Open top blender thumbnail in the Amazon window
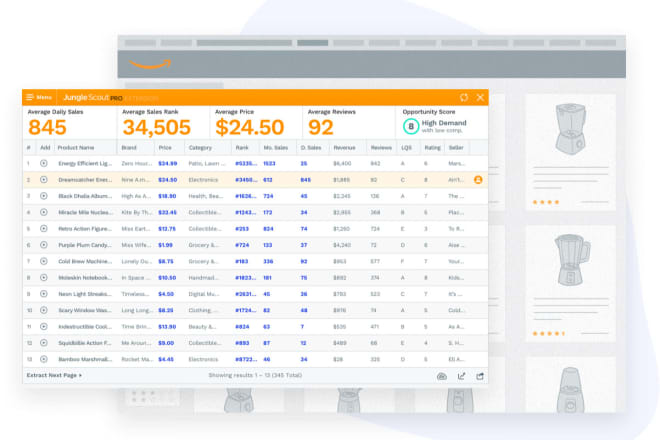 coord(570,129)
